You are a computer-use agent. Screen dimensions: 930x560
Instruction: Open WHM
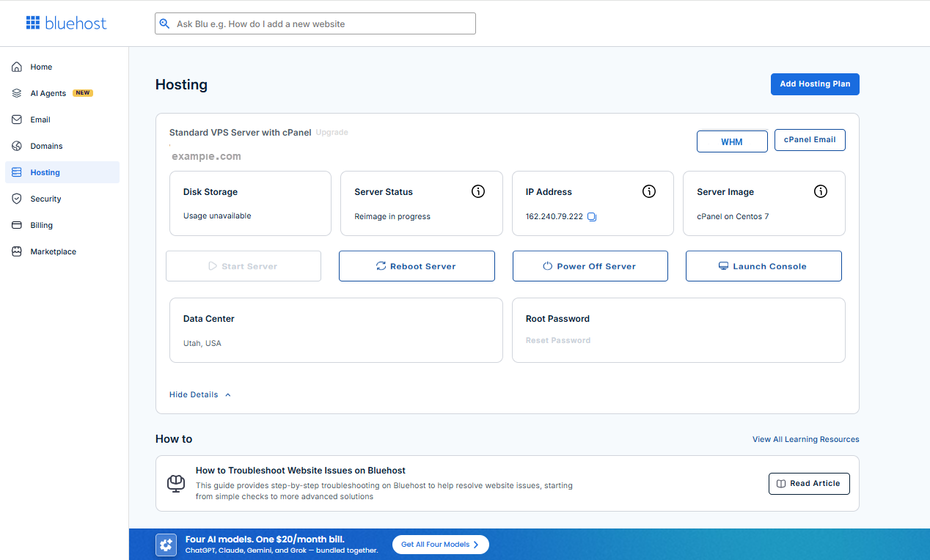[x=732, y=141]
